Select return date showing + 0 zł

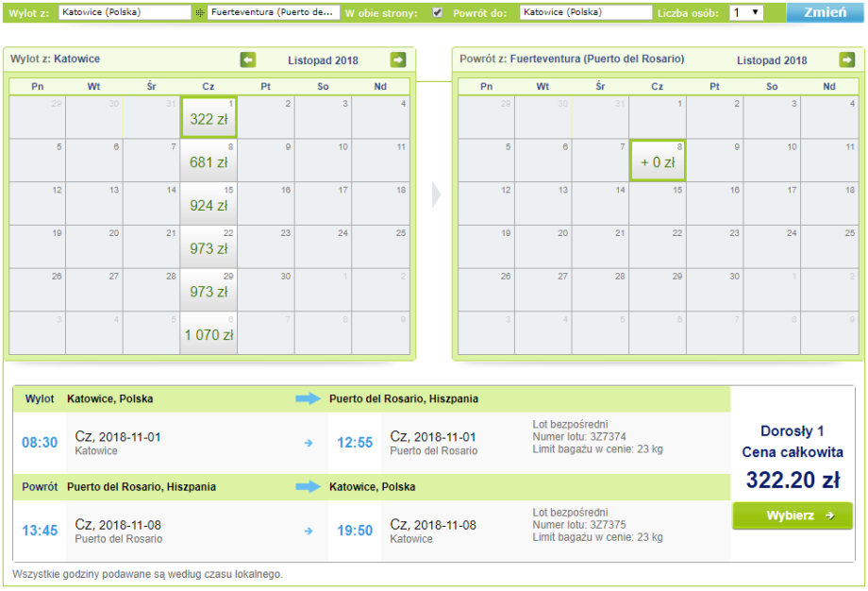pos(658,160)
